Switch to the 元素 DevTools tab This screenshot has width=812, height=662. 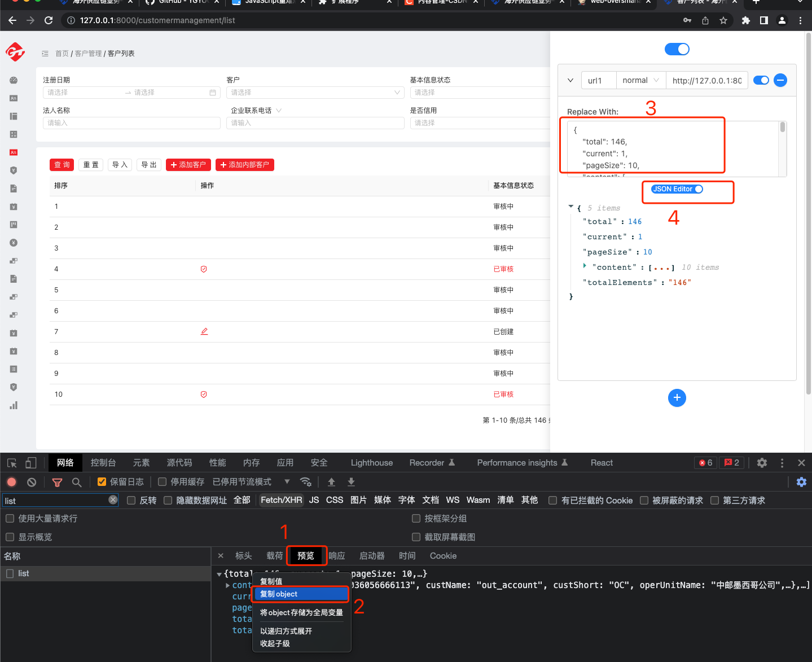[141, 463]
